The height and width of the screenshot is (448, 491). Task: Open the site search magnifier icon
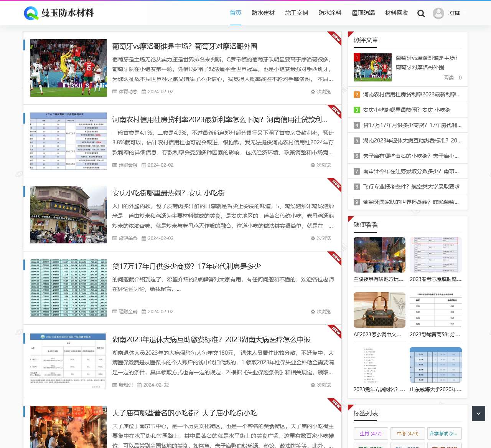421,13
